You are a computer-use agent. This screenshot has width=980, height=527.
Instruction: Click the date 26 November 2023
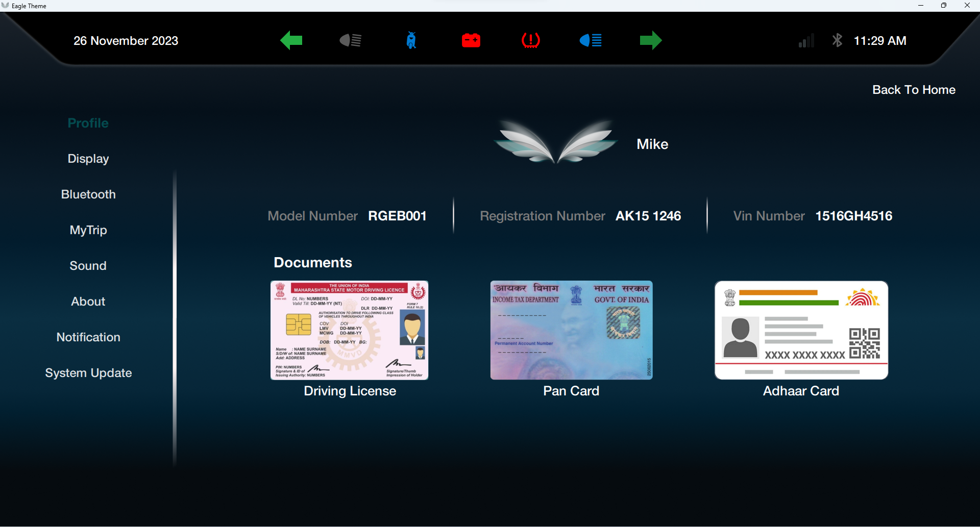coord(126,41)
